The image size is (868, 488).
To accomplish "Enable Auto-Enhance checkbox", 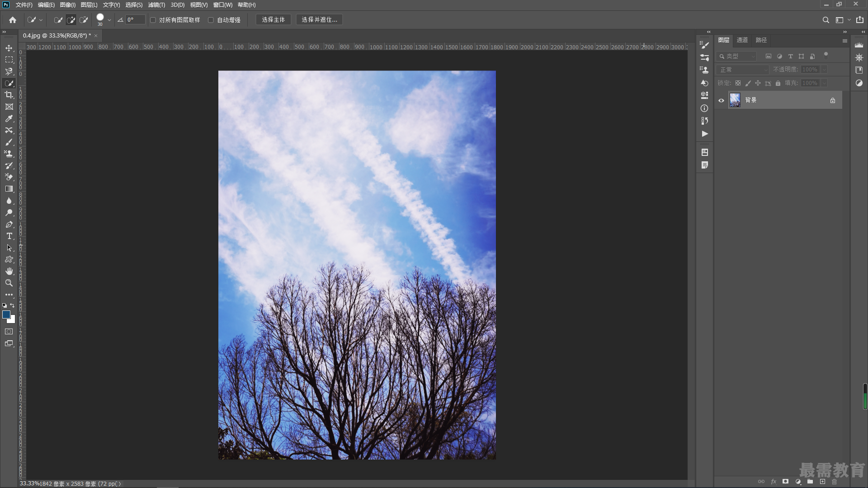I will 211,20.
